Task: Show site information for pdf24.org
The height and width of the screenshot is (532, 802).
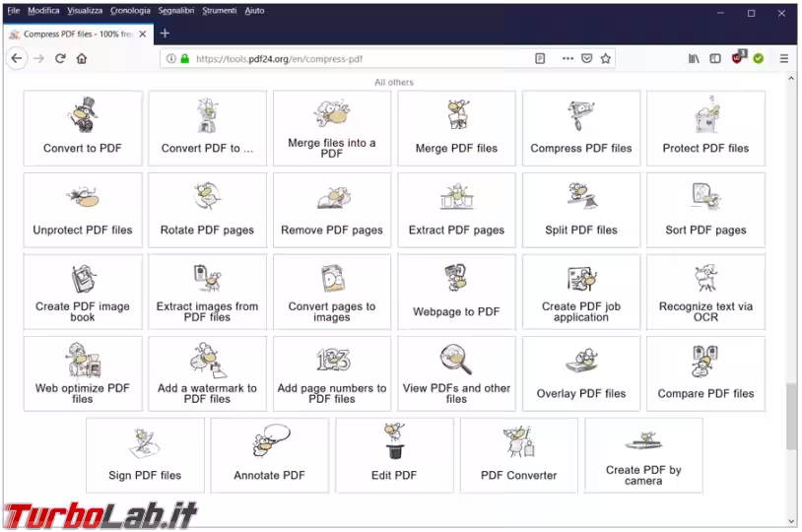Action: tap(171, 59)
